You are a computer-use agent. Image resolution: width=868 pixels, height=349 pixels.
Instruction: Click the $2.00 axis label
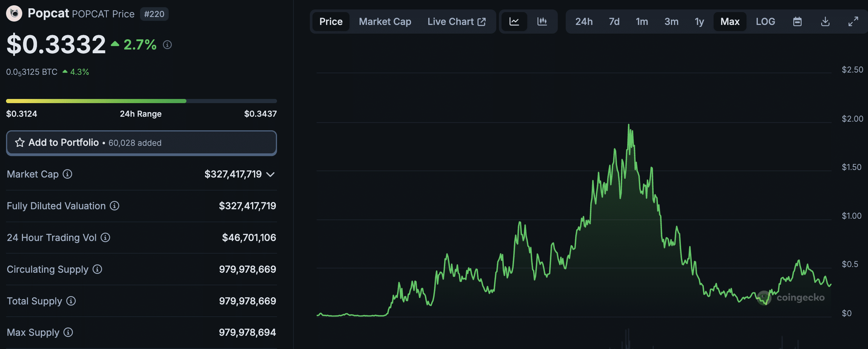[x=852, y=119]
